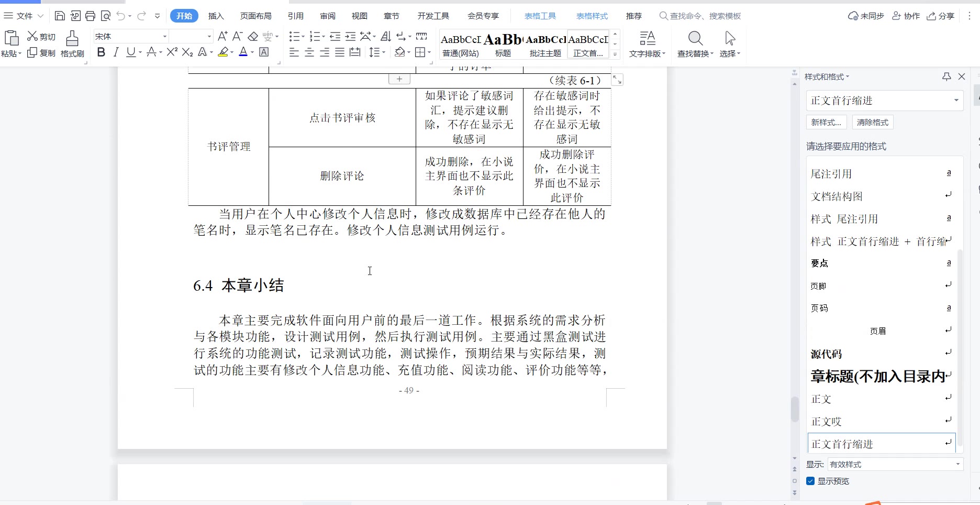Click the 新样式 button
980x505 pixels.
pos(826,122)
